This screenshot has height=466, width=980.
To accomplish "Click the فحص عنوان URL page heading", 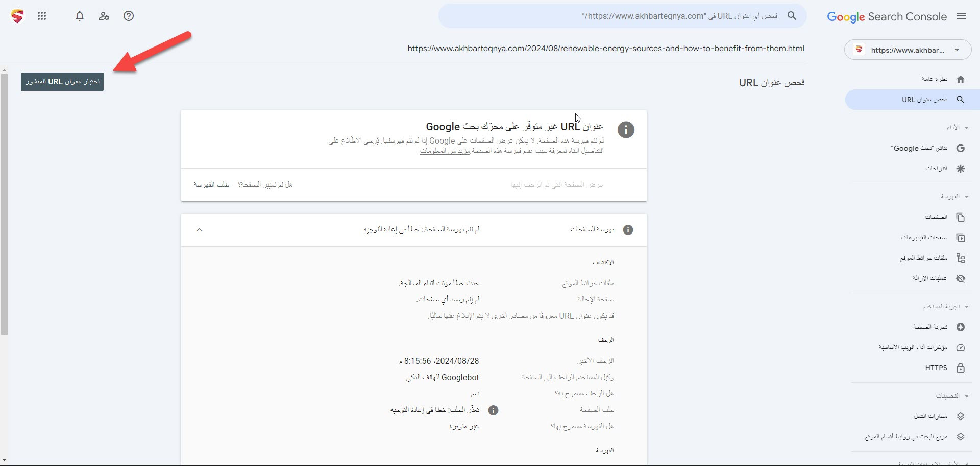I will pos(772,82).
